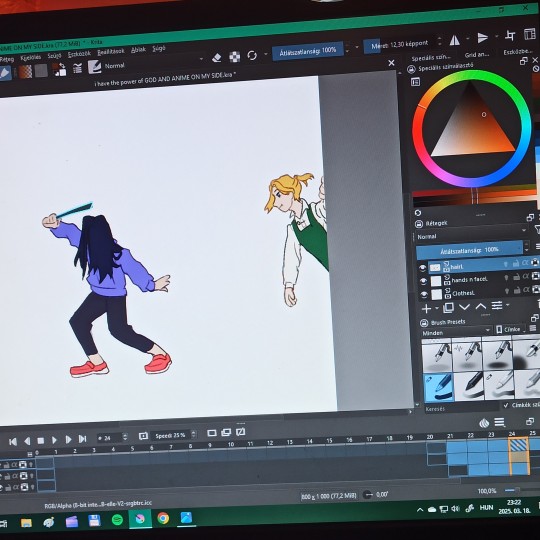
Task: Jump to last frame in timeline
Action: point(82,439)
